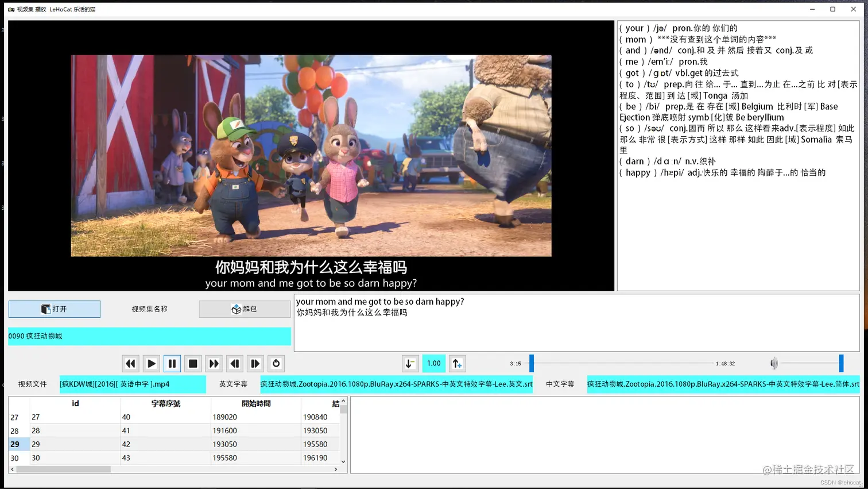Click the table vertical scrollbar down arrow
Viewport: 868px width, 489px height.
(x=343, y=461)
